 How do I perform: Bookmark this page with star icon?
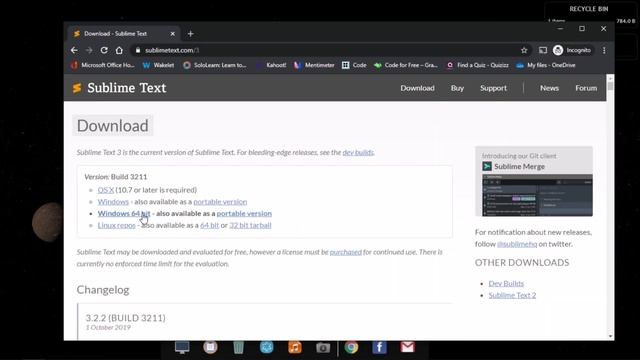[x=524, y=50]
